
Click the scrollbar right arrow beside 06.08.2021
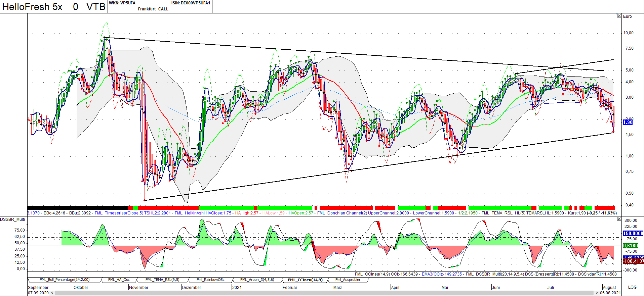tap(597, 293)
